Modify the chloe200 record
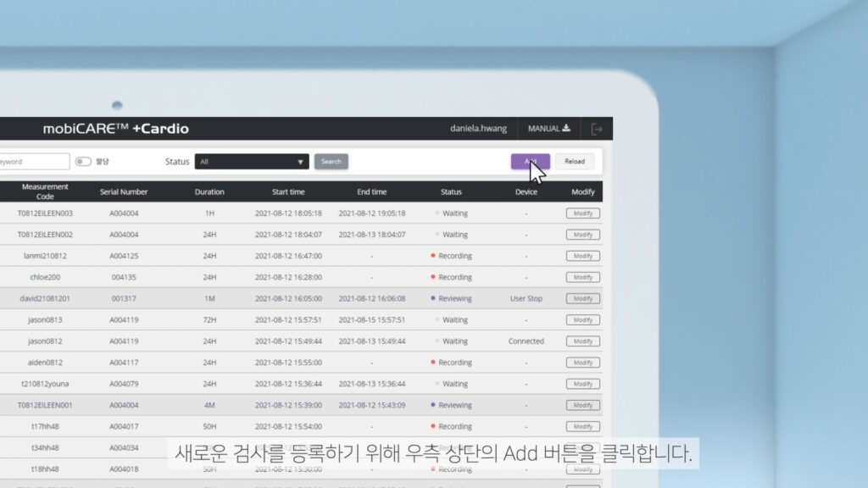Image resolution: width=868 pixels, height=488 pixels. click(x=583, y=277)
